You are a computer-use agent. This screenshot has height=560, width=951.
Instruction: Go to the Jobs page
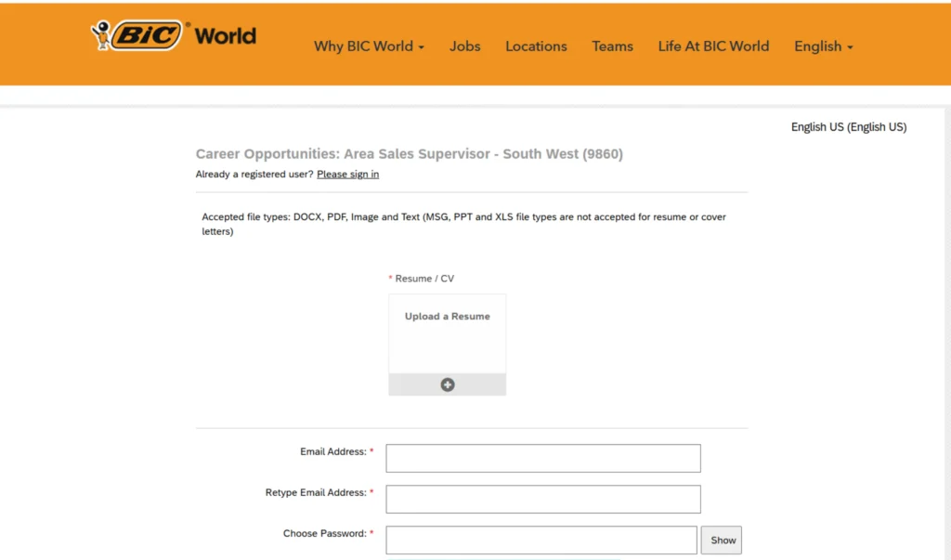click(464, 46)
